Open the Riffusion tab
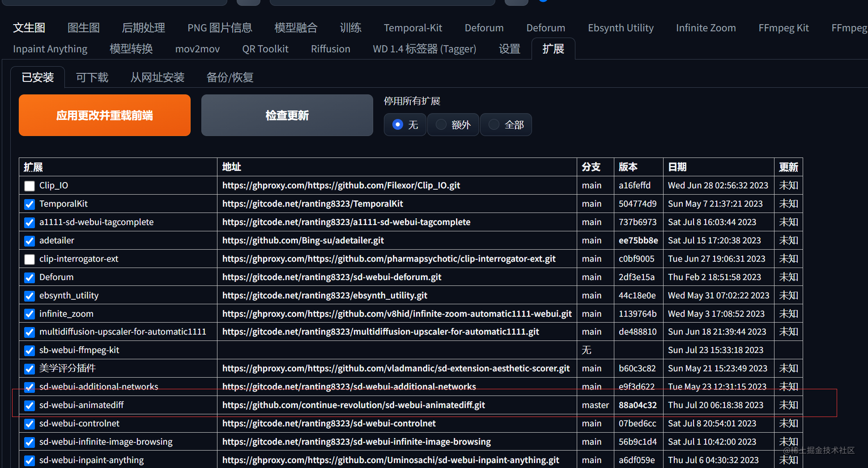 331,49
